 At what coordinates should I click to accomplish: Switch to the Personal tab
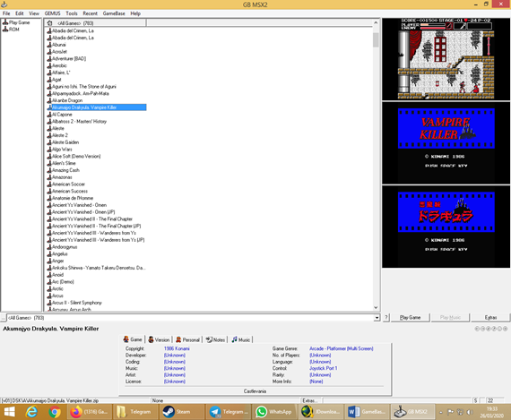[187, 339]
